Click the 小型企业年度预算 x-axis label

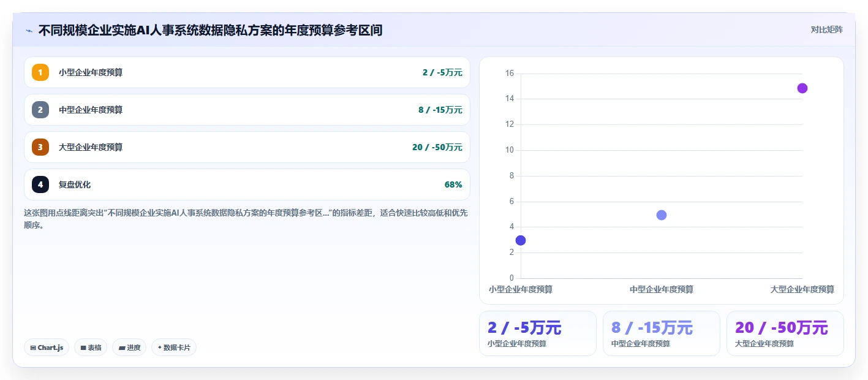point(521,289)
